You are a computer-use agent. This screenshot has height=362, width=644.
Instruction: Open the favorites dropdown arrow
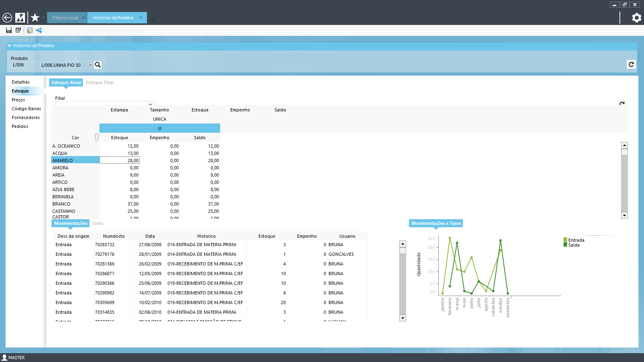click(x=43, y=18)
